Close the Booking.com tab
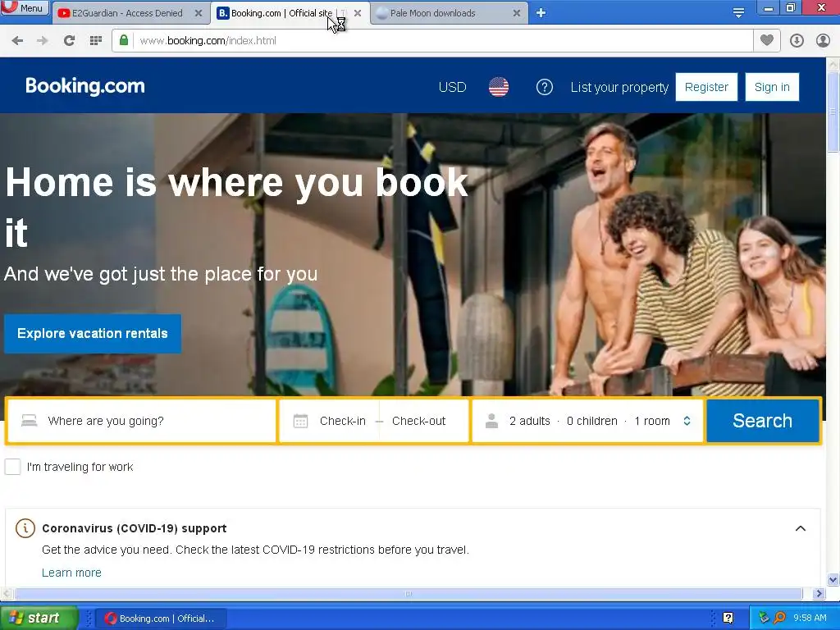The width and height of the screenshot is (840, 630). pos(358,13)
